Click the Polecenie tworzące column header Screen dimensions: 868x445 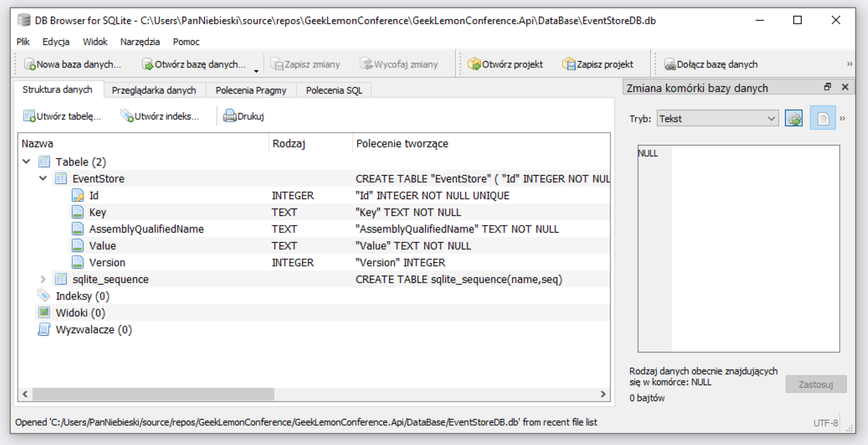click(x=481, y=143)
